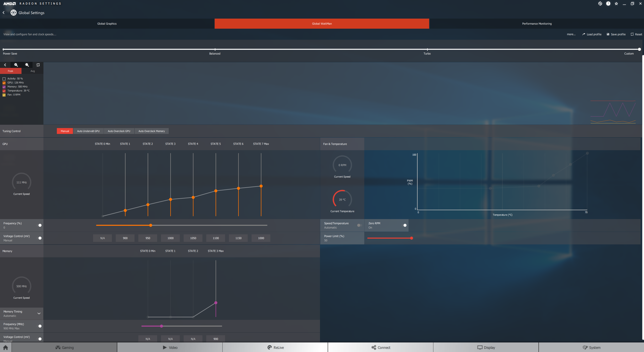The height and width of the screenshot is (352, 644).
Task: Click the Power Limit slider handle
Action: (412, 238)
